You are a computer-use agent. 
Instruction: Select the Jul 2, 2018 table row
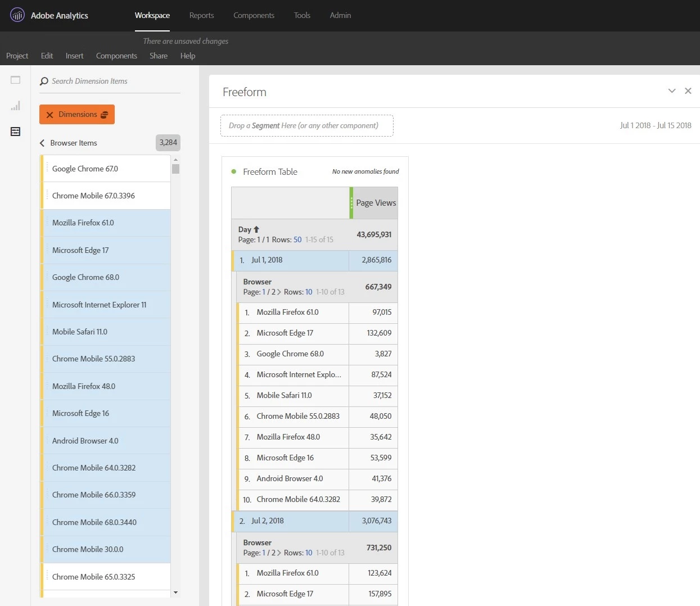(315, 521)
